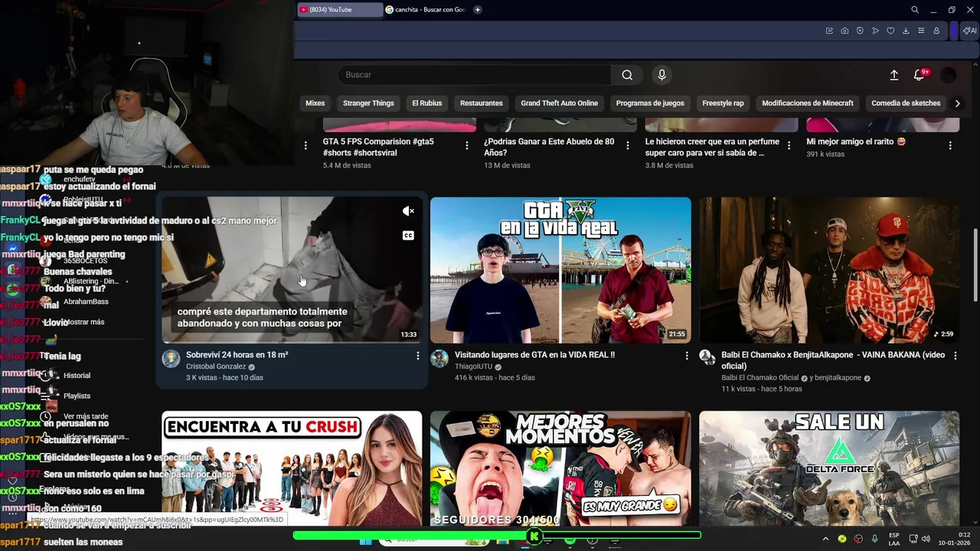Open Cristobal Gonzalez channel link
The height and width of the screenshot is (551, 980).
pyautogui.click(x=216, y=367)
